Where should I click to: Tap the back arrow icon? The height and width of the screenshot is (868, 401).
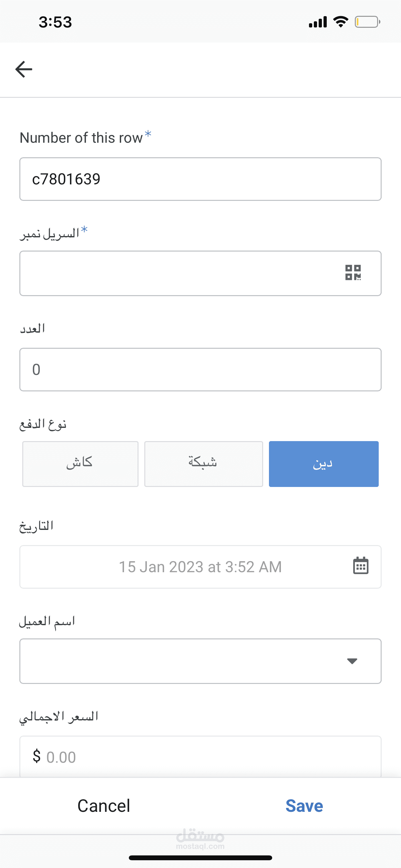tap(24, 69)
